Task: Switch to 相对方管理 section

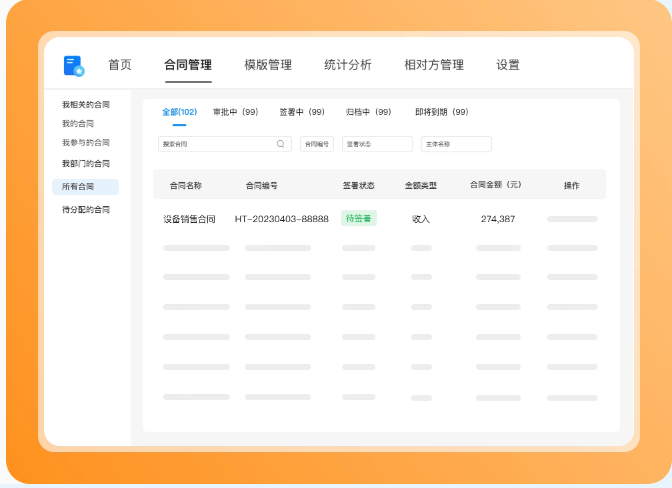Action: 434,65
